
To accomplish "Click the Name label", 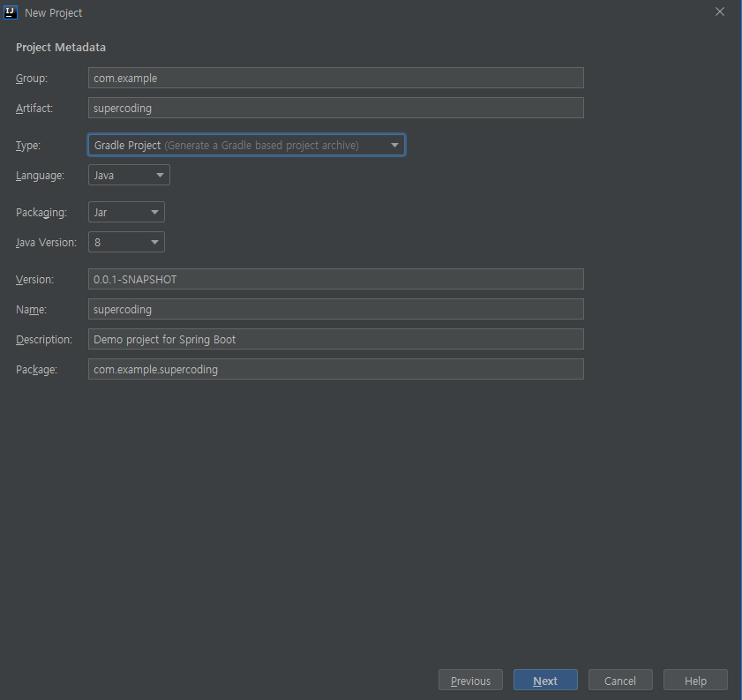I will 31,310.
